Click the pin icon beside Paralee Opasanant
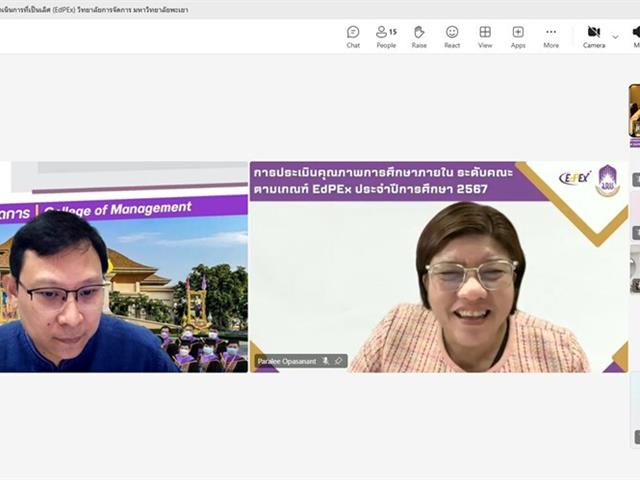Viewport: 640px width, 480px height. click(338, 361)
